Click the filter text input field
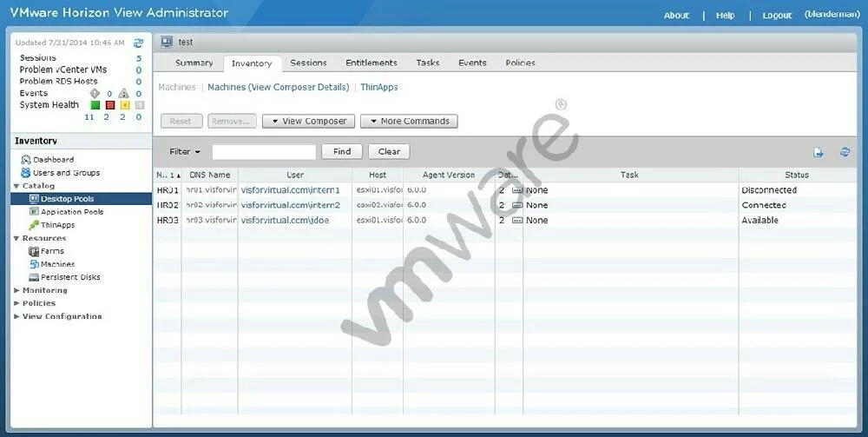This screenshot has height=437, width=868. 264,152
